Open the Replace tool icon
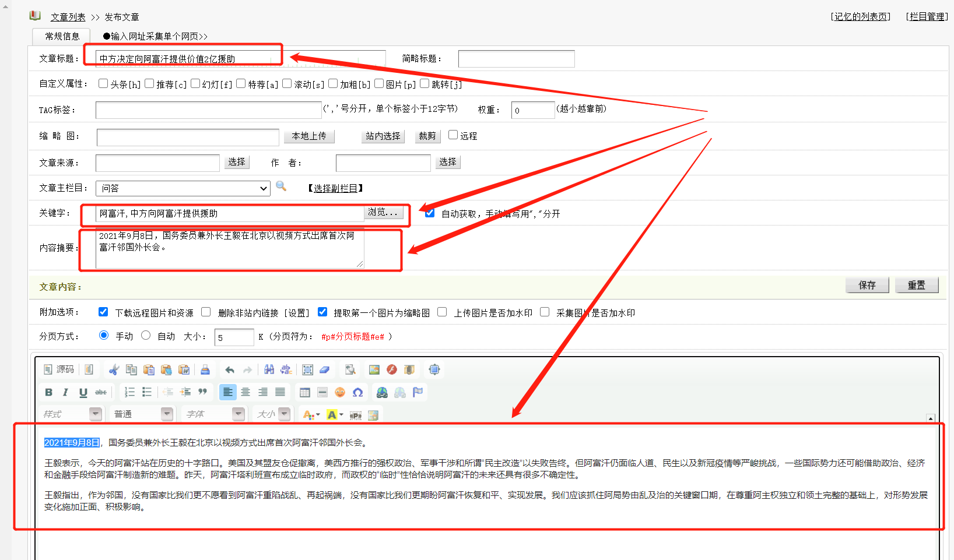The width and height of the screenshot is (954, 560). [286, 369]
